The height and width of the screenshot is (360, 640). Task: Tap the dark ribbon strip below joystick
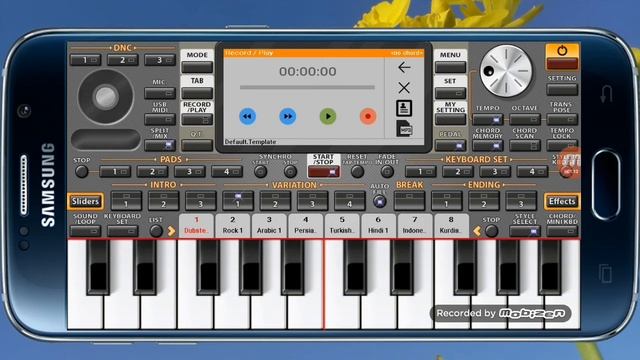point(106,139)
